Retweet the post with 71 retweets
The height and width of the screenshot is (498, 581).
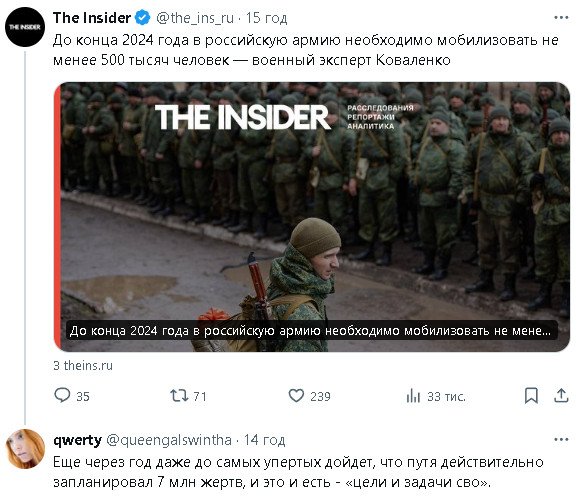pyautogui.click(x=179, y=396)
